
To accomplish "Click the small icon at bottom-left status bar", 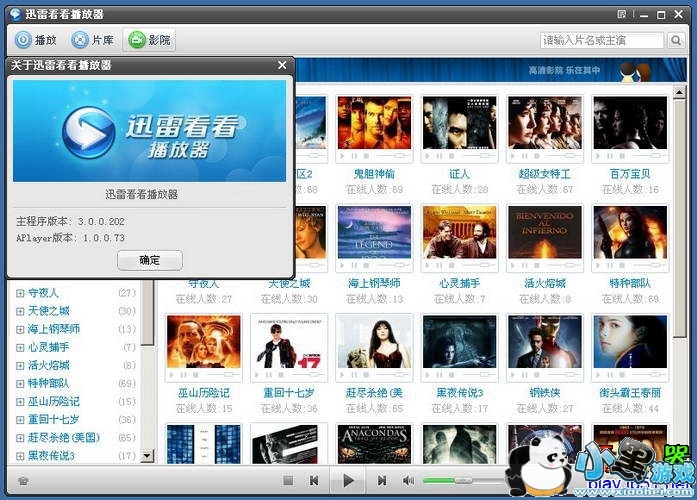I will 24,480.
